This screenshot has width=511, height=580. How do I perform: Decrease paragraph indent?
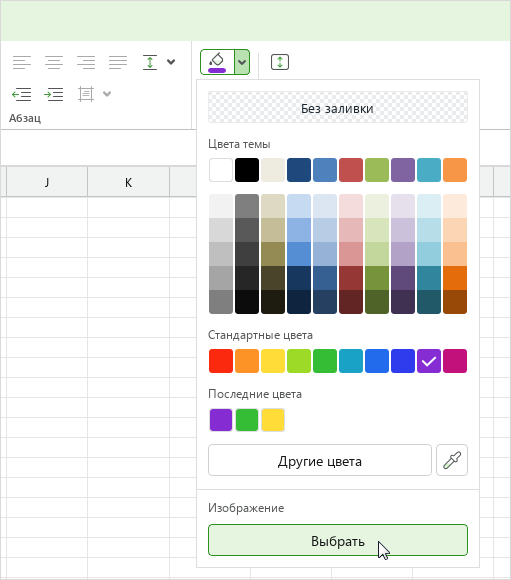click(21, 94)
